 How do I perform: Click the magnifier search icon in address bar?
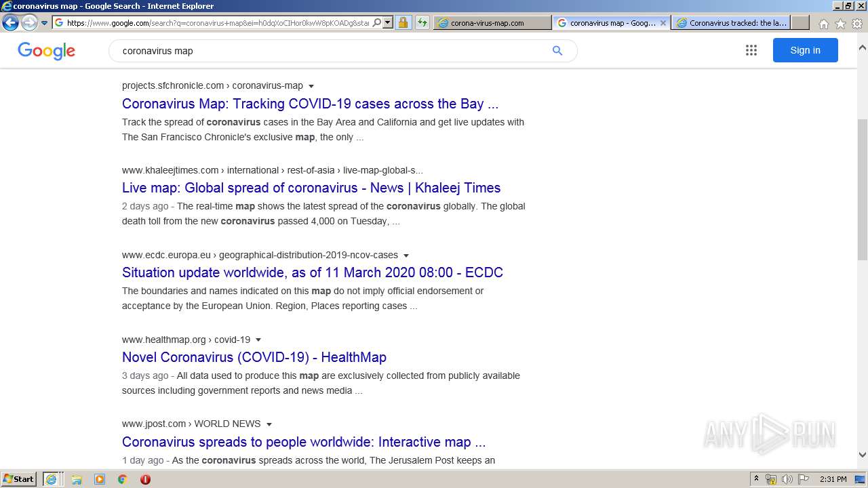click(x=377, y=22)
